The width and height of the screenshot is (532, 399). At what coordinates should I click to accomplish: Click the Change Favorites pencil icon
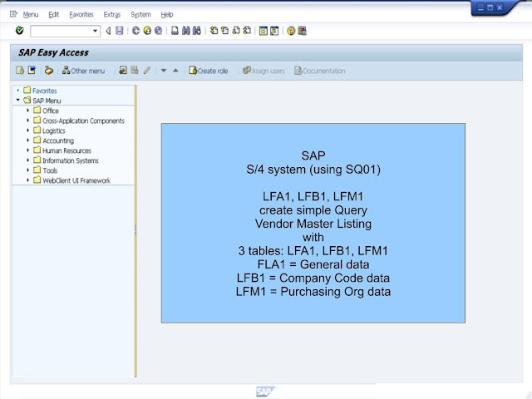146,70
